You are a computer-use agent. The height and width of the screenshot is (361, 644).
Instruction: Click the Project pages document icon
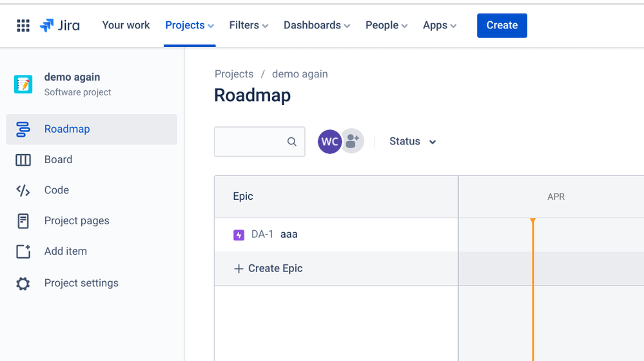[23, 221]
